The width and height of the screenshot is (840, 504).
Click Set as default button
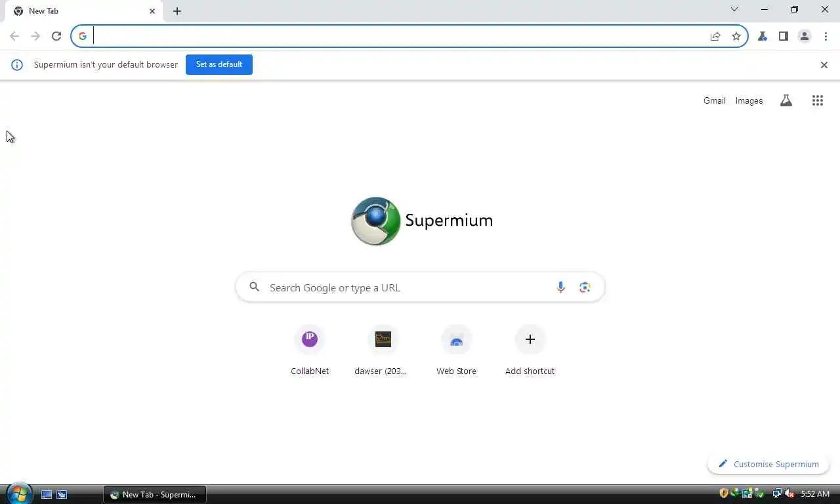click(x=219, y=64)
